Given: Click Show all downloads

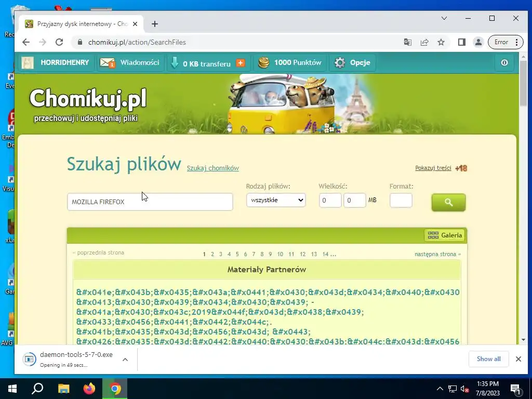Looking at the screenshot, I should click(x=488, y=359).
